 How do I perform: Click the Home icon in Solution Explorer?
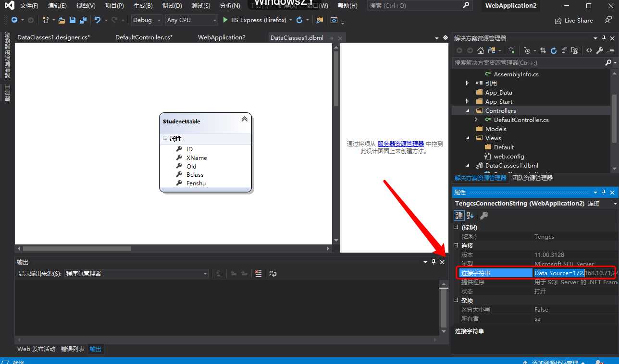pos(480,50)
